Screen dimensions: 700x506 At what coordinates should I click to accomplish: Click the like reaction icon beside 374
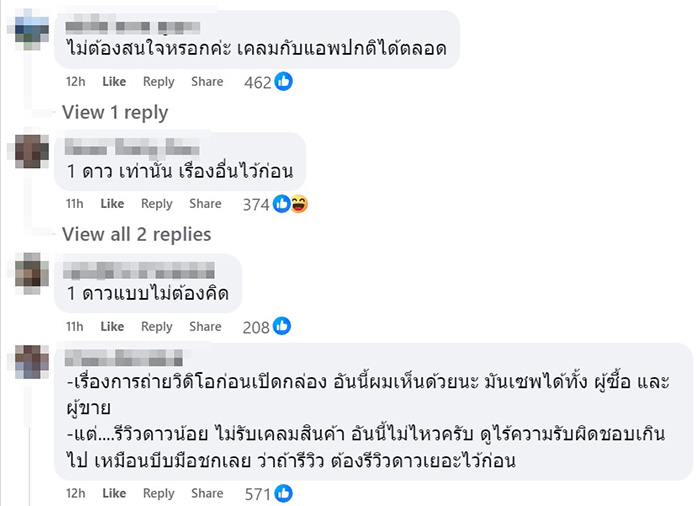(x=282, y=204)
